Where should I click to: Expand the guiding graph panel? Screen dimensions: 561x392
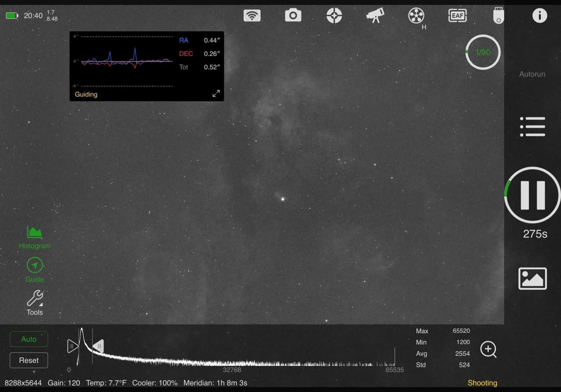tap(216, 93)
